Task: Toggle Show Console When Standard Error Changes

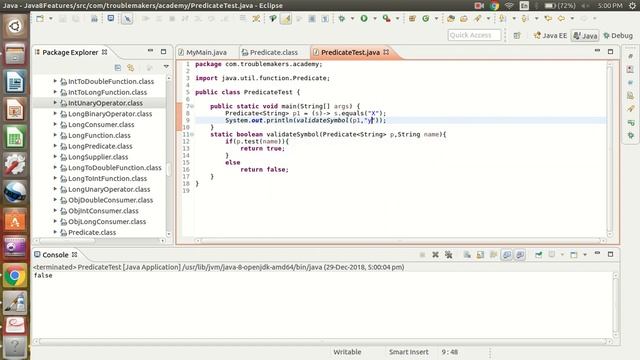Action: click(520, 255)
